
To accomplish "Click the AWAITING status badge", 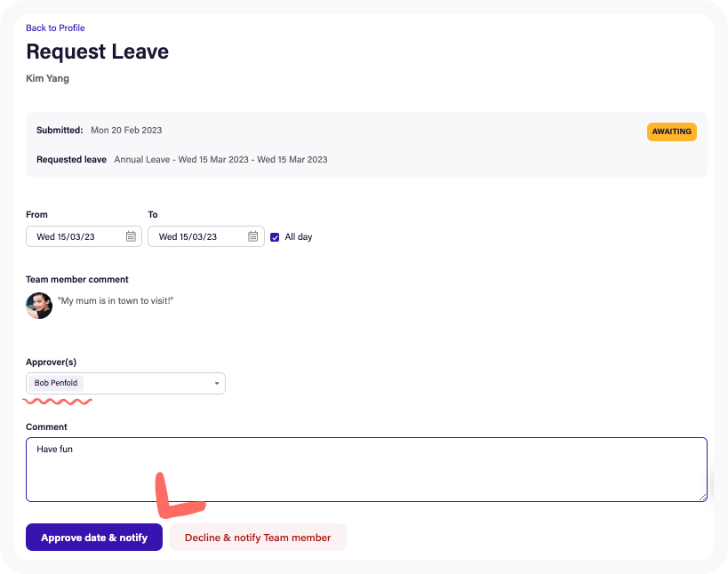I will pos(671,132).
